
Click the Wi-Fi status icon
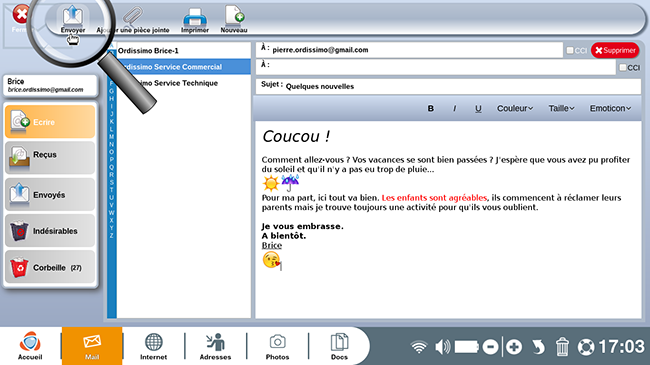point(419,347)
